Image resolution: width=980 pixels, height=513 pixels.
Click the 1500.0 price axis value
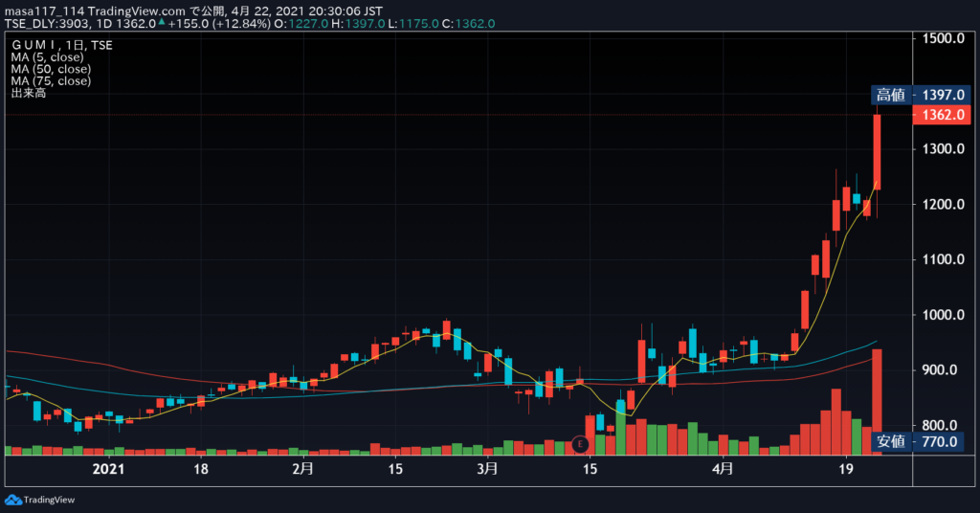tap(943, 38)
